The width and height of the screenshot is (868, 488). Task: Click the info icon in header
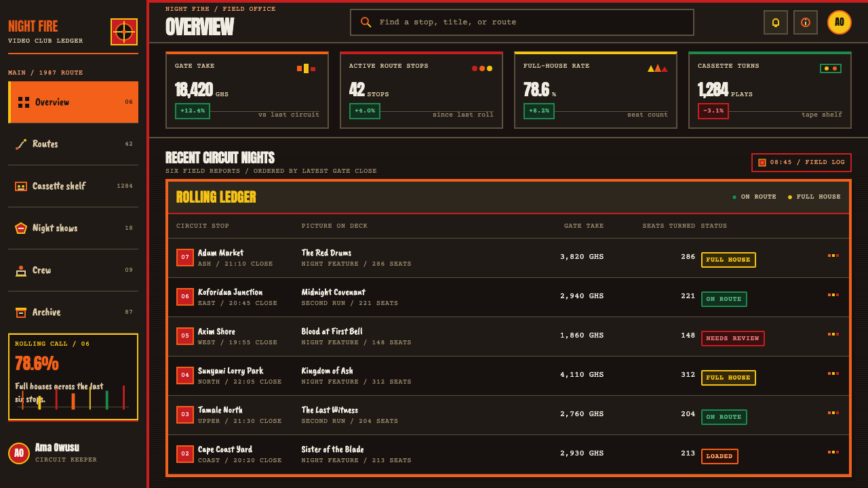point(806,22)
